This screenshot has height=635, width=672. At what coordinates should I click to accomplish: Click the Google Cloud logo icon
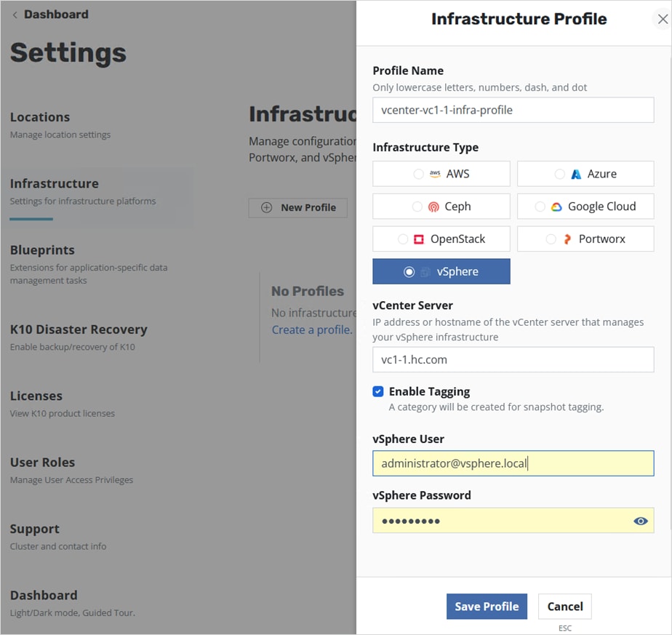(556, 207)
